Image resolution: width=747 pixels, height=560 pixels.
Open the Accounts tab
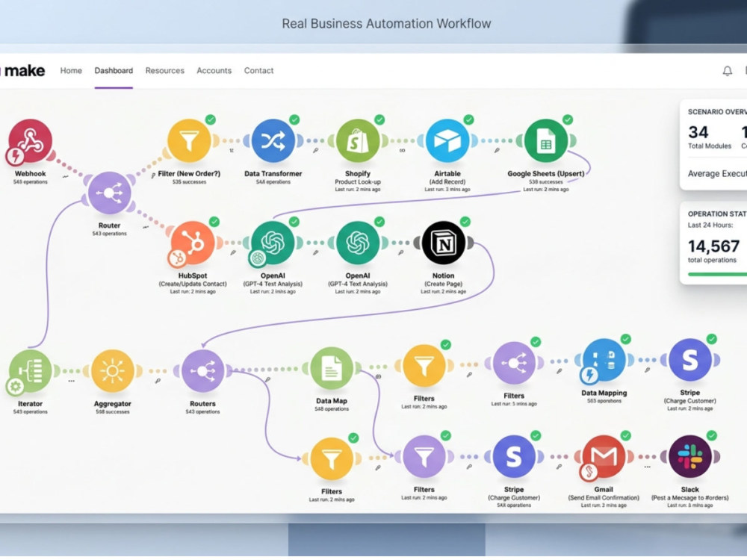[214, 70]
